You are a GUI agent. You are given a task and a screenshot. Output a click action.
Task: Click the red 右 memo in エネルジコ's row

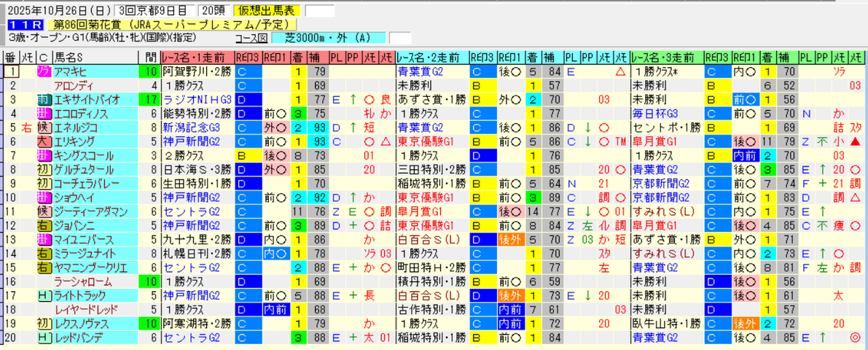click(26, 128)
